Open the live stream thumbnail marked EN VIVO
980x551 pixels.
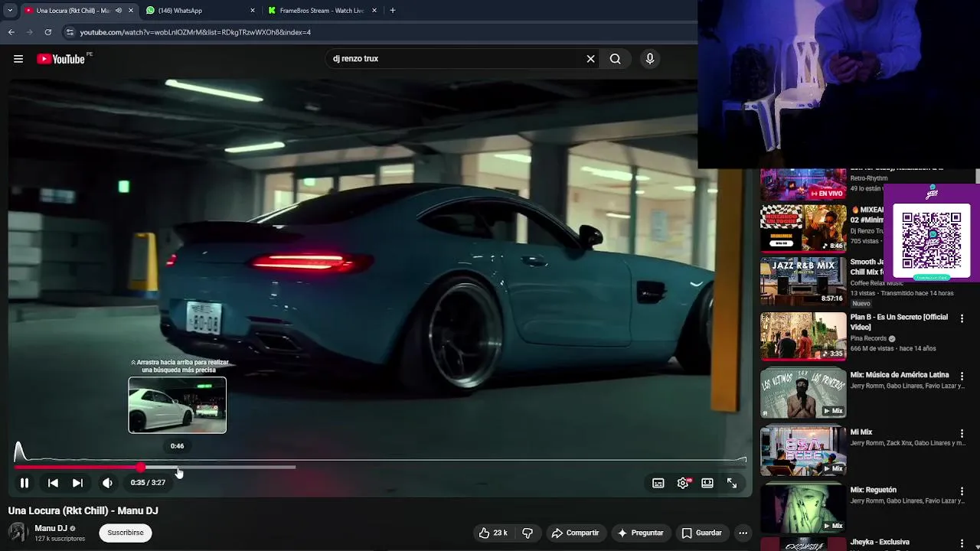[803, 184]
